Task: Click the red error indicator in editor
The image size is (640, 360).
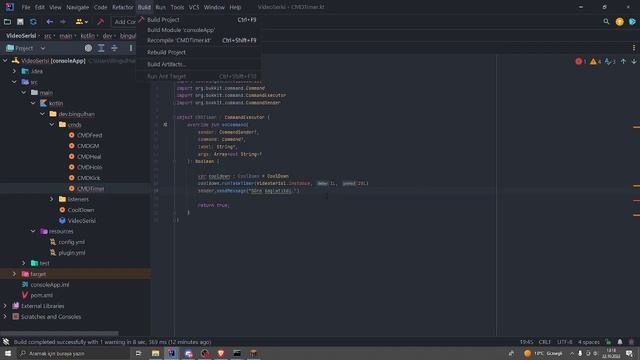Action: pyautogui.click(x=580, y=62)
